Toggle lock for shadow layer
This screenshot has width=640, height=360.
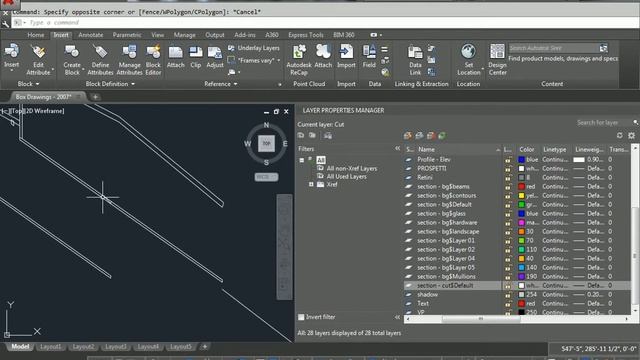click(x=508, y=295)
